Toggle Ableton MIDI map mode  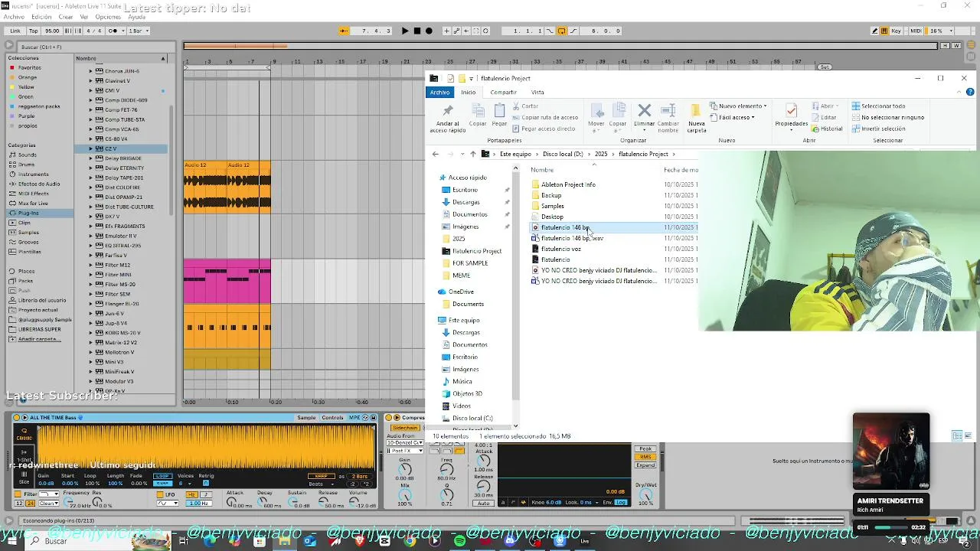click(916, 31)
